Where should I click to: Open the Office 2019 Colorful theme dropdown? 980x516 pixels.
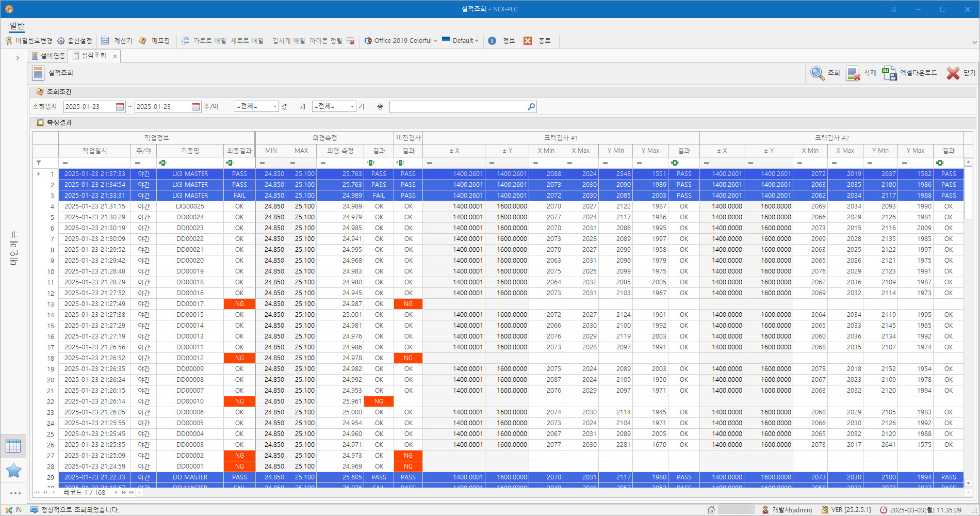401,41
